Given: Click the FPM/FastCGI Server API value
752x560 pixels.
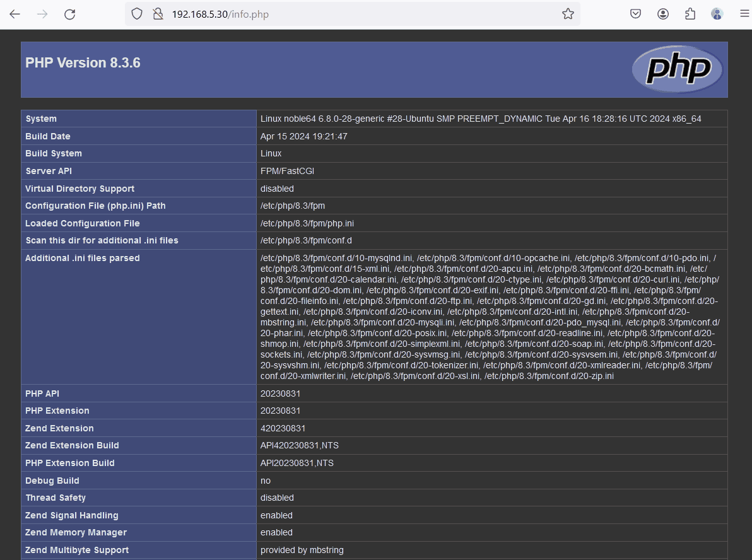Looking at the screenshot, I should click(x=287, y=171).
